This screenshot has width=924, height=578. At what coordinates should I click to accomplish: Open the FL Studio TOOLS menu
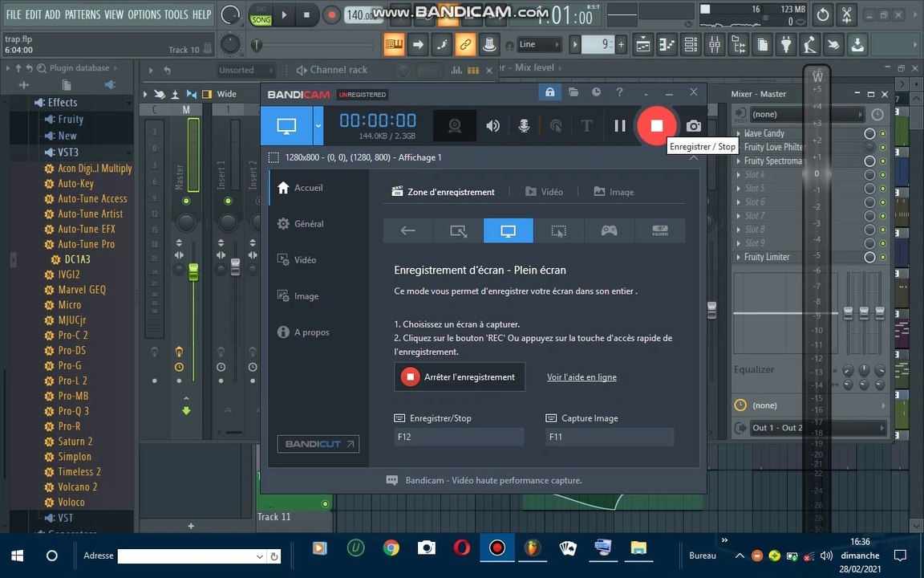coord(176,14)
